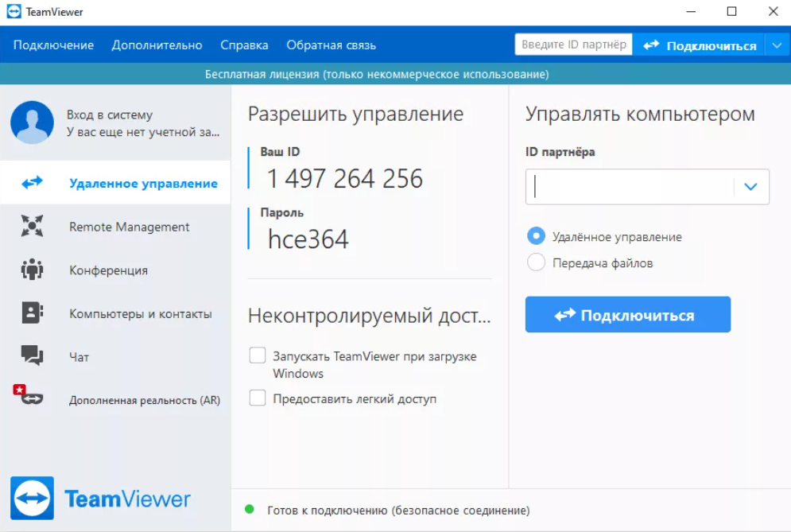Open Дополненная реальность (AR) section
Screen dimensions: 791x532
coord(115,400)
